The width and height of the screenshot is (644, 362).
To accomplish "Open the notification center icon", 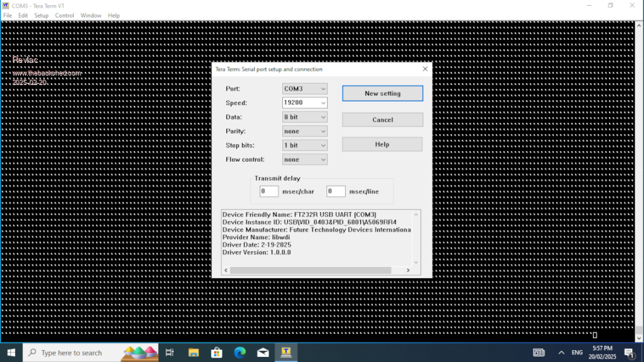I will (629, 353).
